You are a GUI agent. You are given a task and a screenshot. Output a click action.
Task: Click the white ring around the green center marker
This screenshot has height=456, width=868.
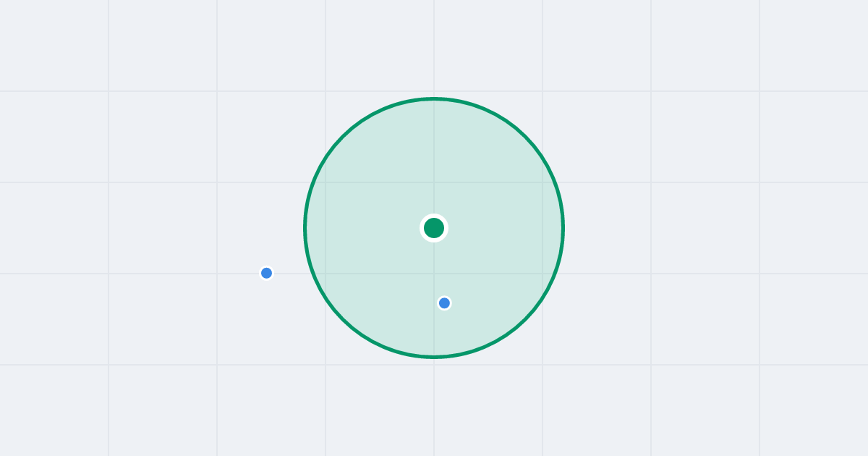(x=434, y=216)
